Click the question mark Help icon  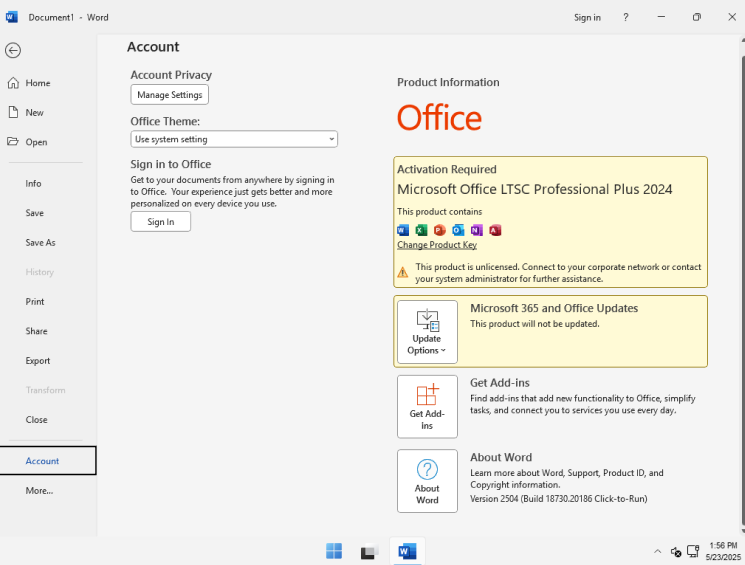[626, 17]
